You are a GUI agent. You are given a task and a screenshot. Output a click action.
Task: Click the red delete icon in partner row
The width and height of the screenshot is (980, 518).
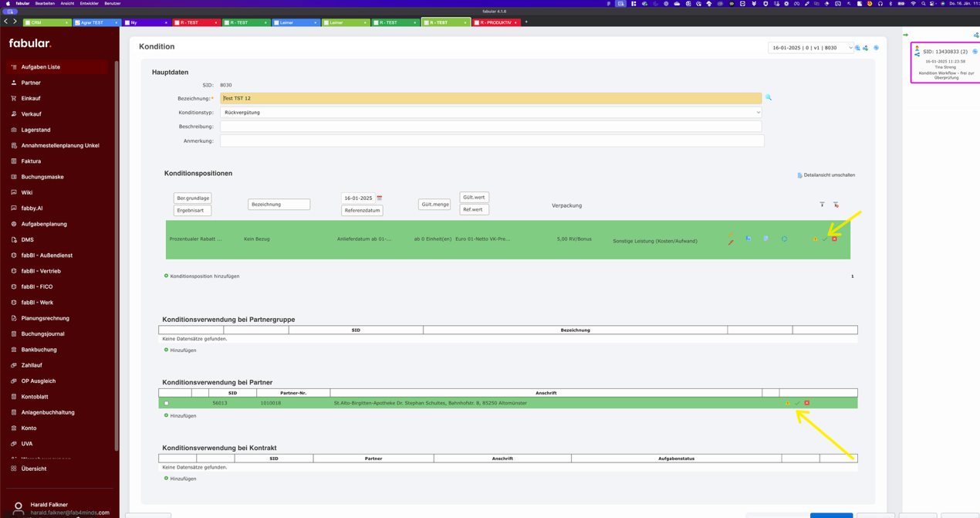click(807, 403)
